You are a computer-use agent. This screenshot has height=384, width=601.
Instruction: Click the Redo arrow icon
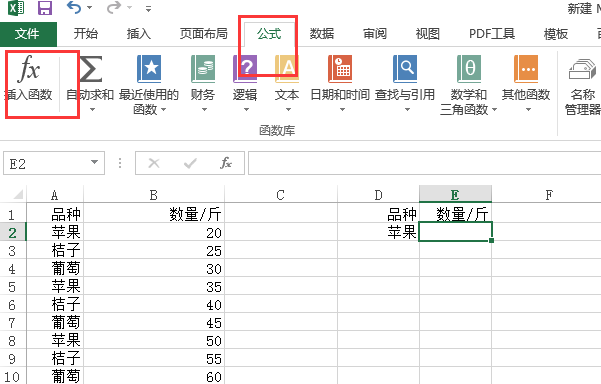(x=114, y=7)
